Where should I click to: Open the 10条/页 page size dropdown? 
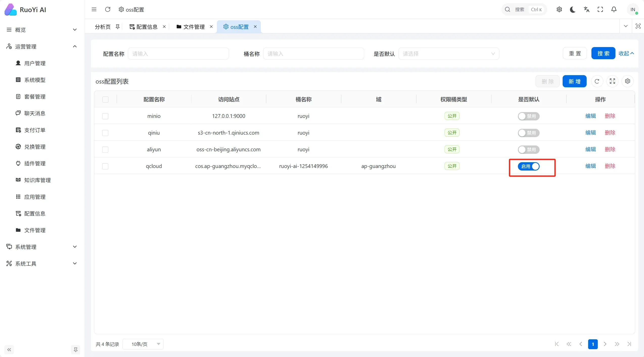pyautogui.click(x=143, y=344)
